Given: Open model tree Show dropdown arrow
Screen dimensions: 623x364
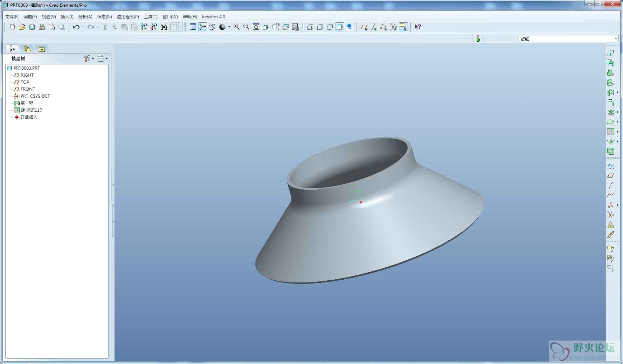Looking at the screenshot, I should point(106,58).
